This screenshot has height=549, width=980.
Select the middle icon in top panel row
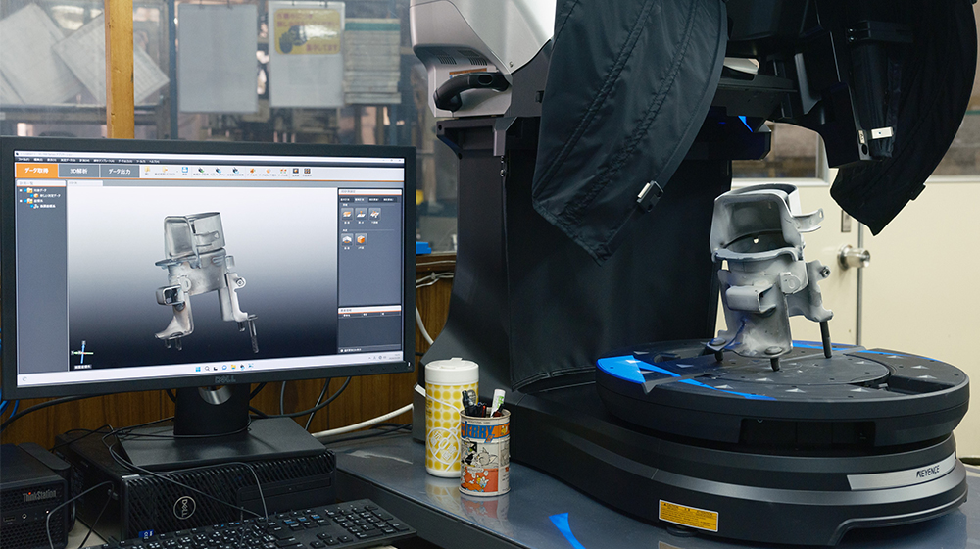click(x=361, y=213)
